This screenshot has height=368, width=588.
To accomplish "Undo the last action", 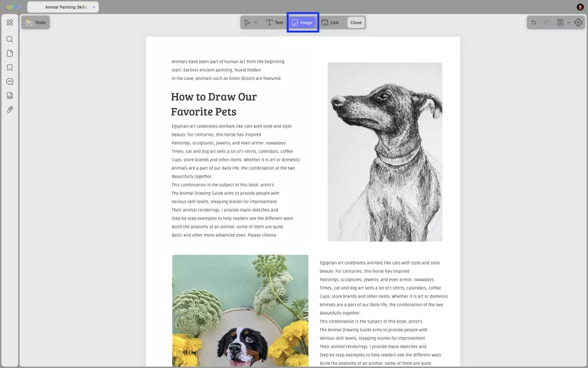I will pos(533,22).
